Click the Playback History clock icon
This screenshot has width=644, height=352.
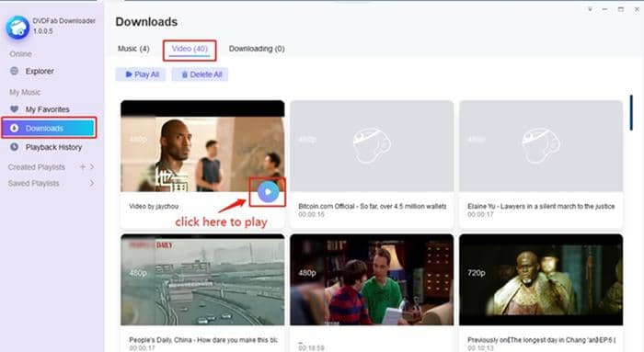pos(15,147)
